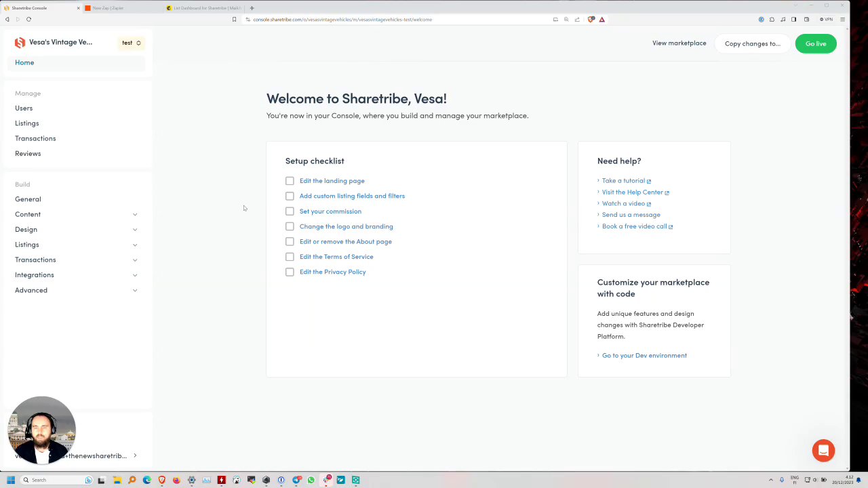Switch to the New Zap Zapier tab

point(122,8)
